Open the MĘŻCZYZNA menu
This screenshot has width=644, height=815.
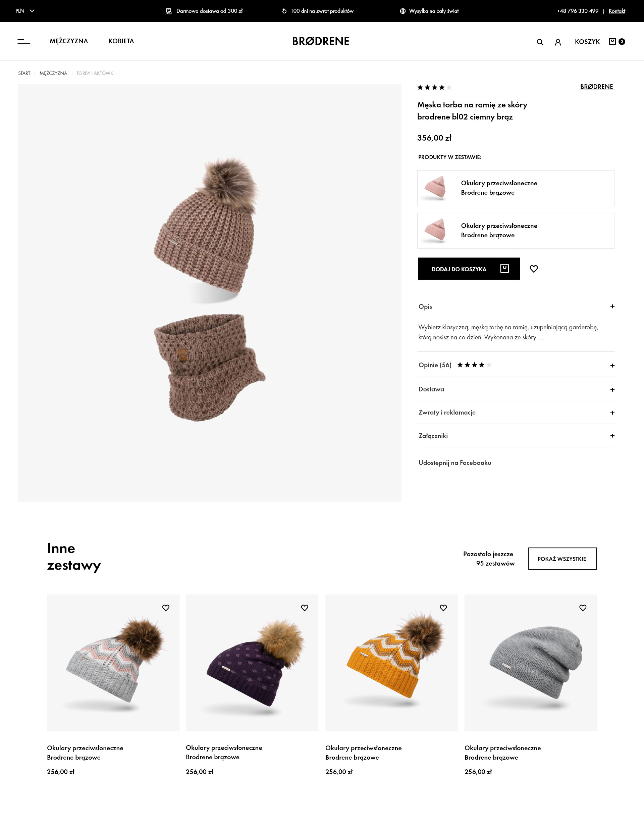pos(69,41)
